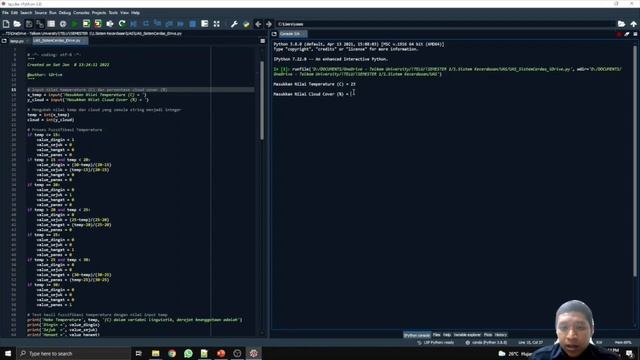Image resolution: width=640 pixels, height=360 pixels.
Task: Click the console vertical scrollbar
Action: point(635,161)
